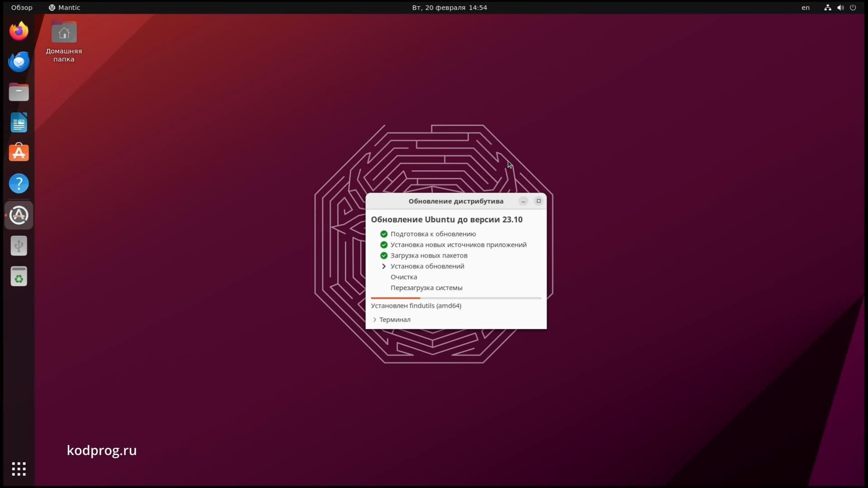
Task: Click the Перезагрузка системы step text
Action: pos(426,288)
